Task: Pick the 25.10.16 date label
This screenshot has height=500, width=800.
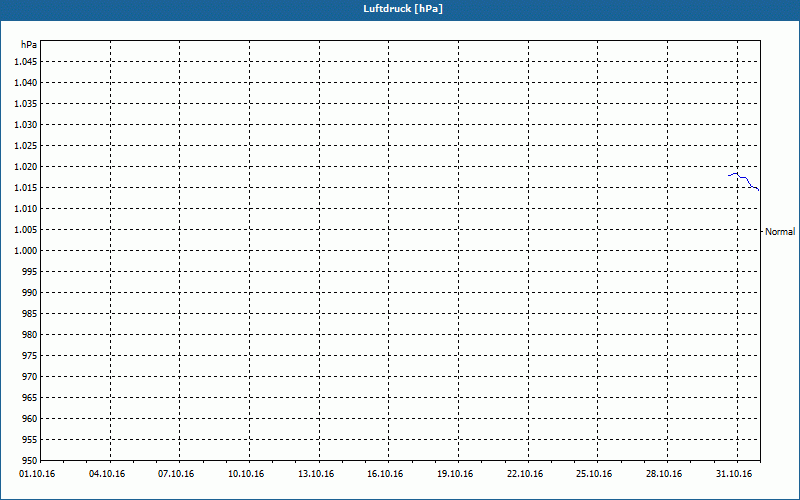Action: [594, 474]
